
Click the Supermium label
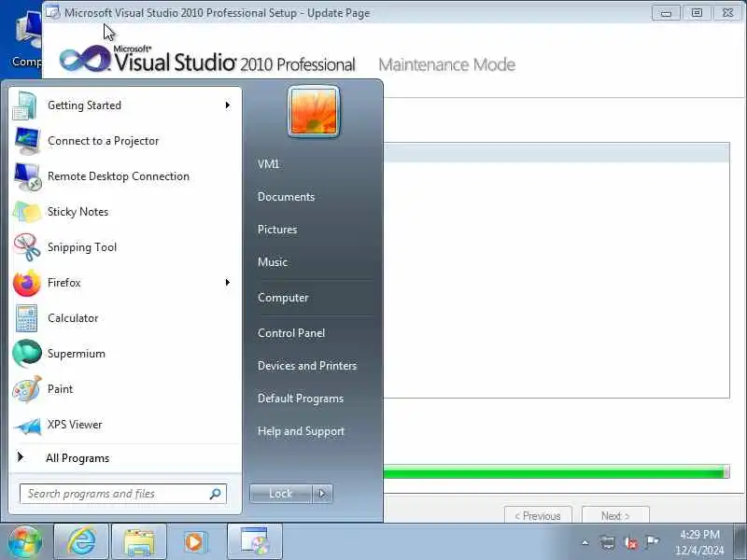77,354
